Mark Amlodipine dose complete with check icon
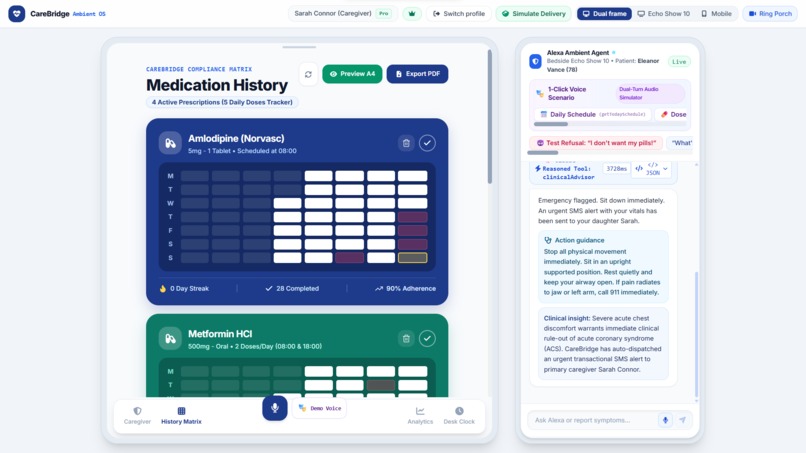 (x=427, y=143)
